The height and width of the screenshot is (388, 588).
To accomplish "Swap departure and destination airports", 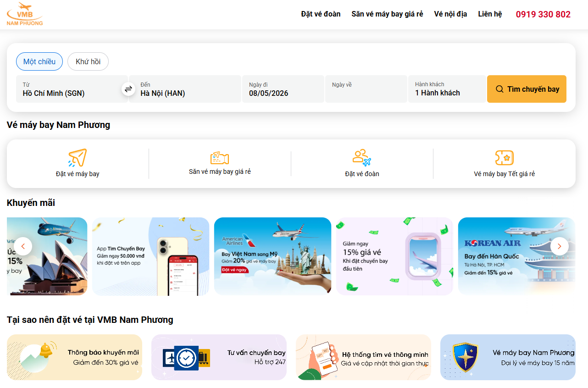I will click(128, 89).
